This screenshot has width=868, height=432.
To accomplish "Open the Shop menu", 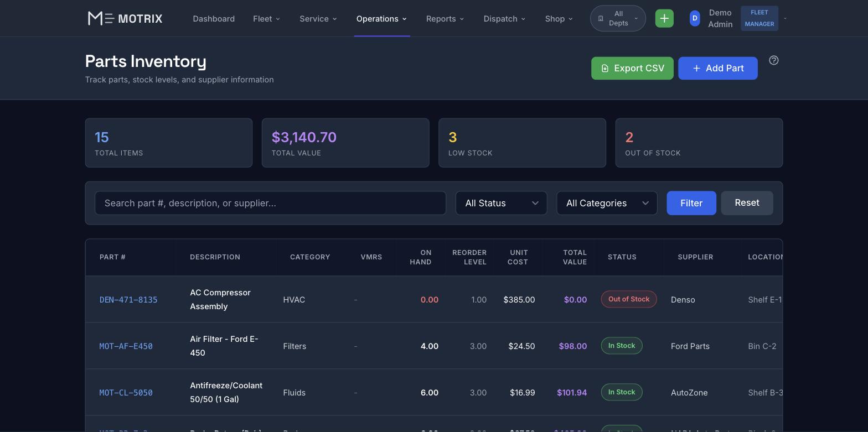I will [559, 19].
